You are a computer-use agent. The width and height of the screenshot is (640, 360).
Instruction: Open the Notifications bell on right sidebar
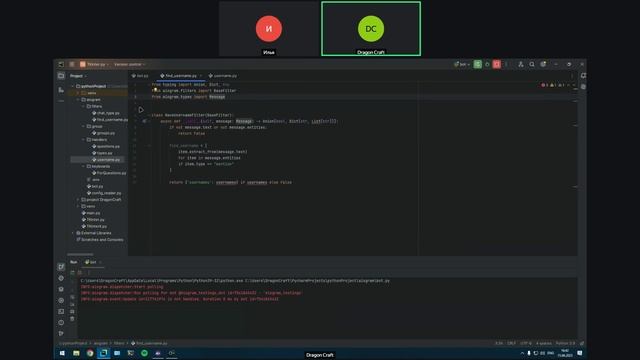click(583, 76)
